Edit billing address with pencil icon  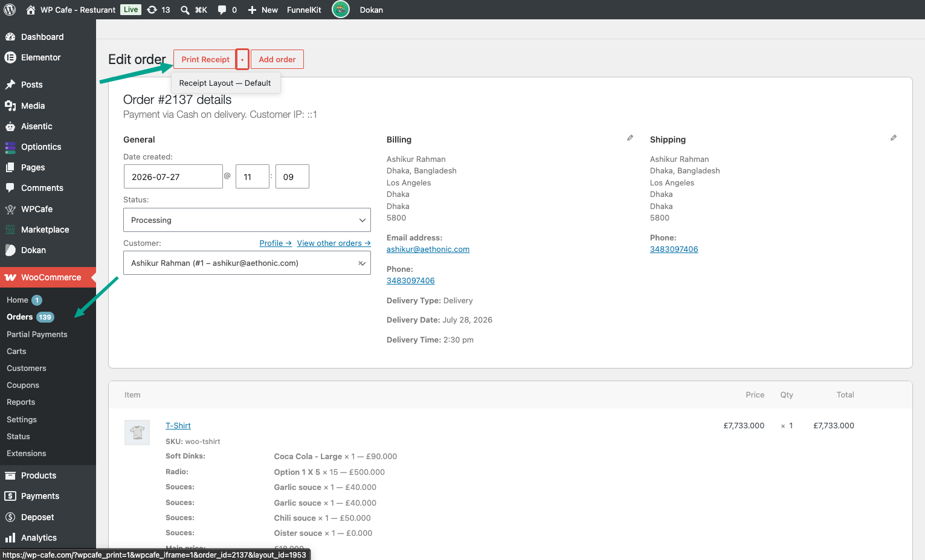pyautogui.click(x=630, y=138)
